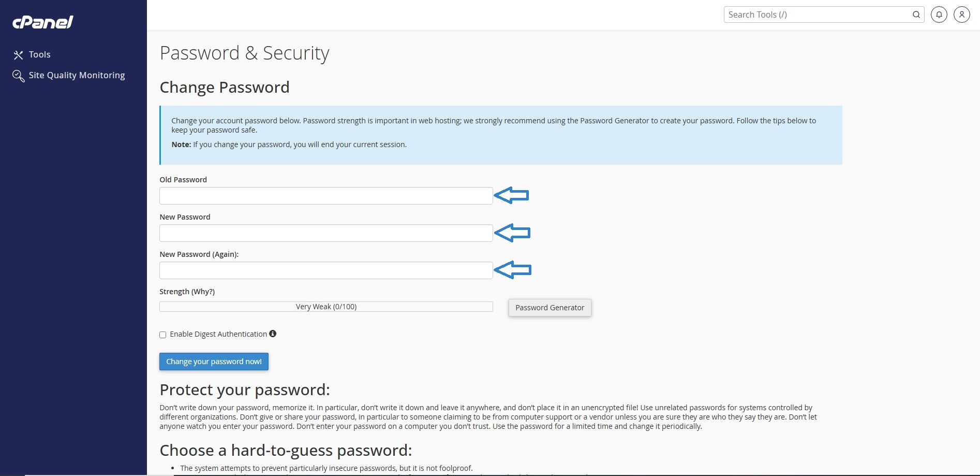Open the notifications bell icon
Image resolution: width=980 pixels, height=476 pixels.
(939, 15)
